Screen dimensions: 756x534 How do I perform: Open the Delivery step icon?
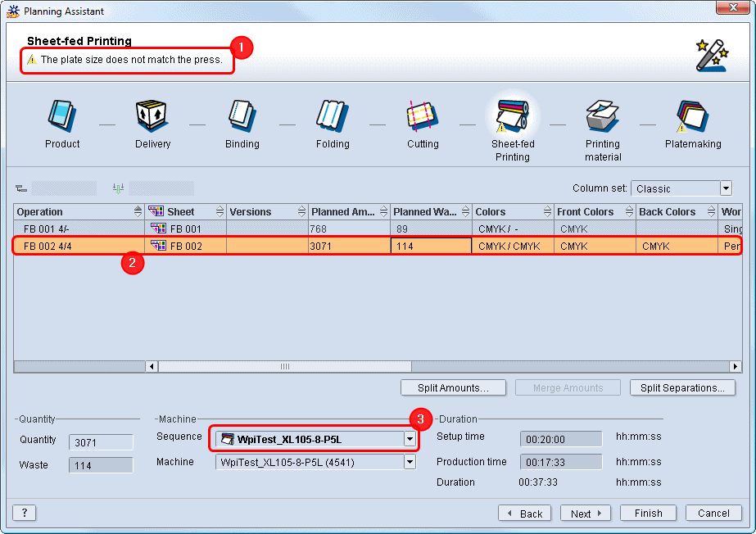tap(152, 116)
